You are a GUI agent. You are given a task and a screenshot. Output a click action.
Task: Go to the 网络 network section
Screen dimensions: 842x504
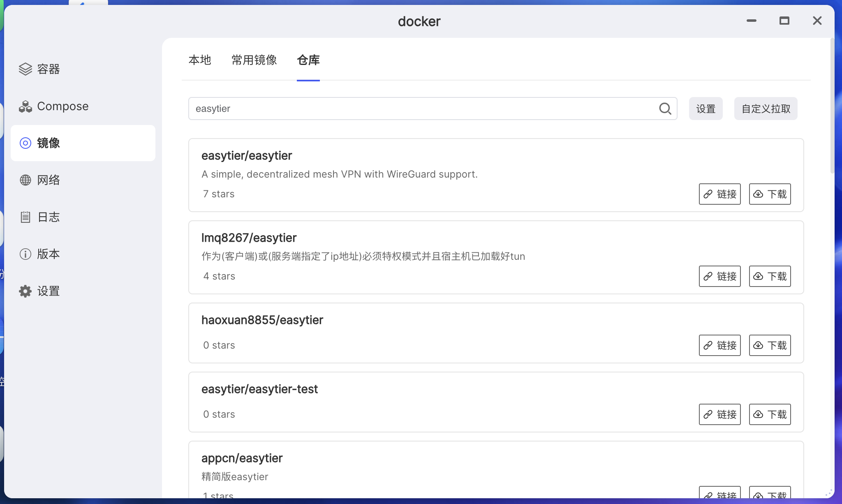83,180
